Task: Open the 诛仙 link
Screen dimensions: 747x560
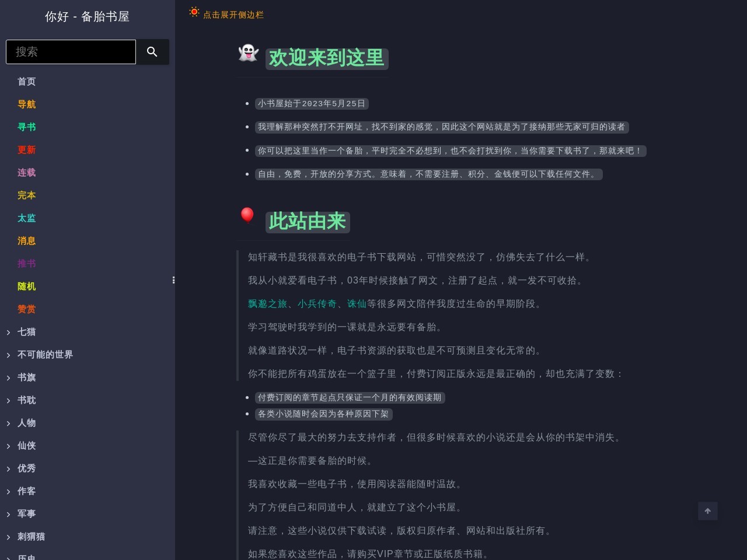Action: [357, 303]
